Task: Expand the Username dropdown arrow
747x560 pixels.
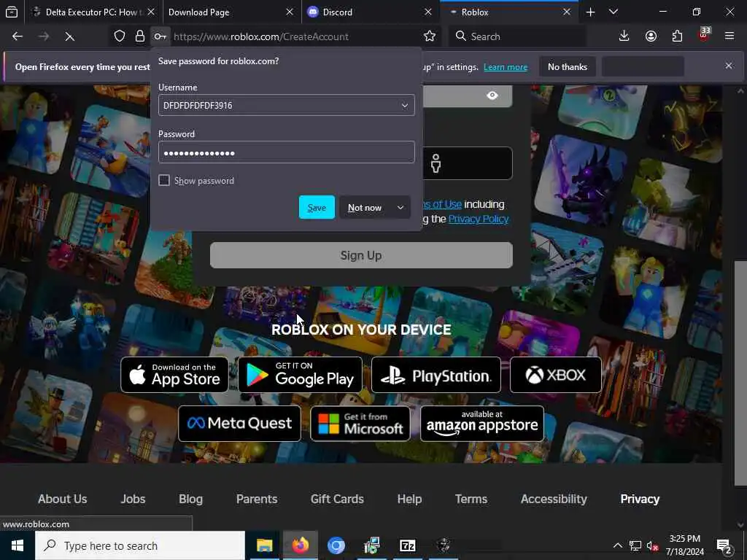Action: coord(404,105)
